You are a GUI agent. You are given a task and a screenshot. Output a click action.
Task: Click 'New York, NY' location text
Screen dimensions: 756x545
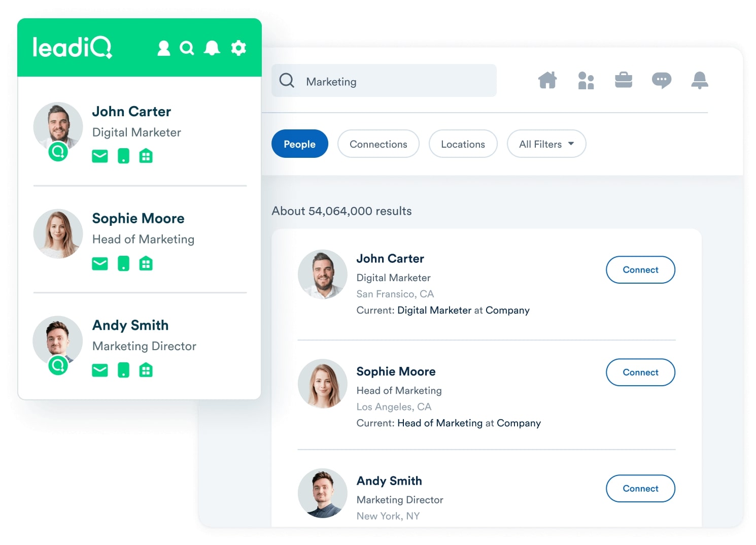[x=388, y=516]
